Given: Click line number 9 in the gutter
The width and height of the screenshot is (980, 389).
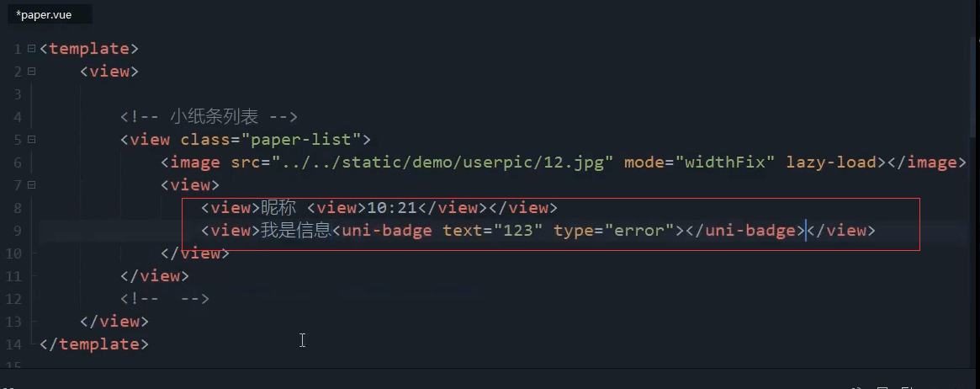Looking at the screenshot, I should 18,231.
